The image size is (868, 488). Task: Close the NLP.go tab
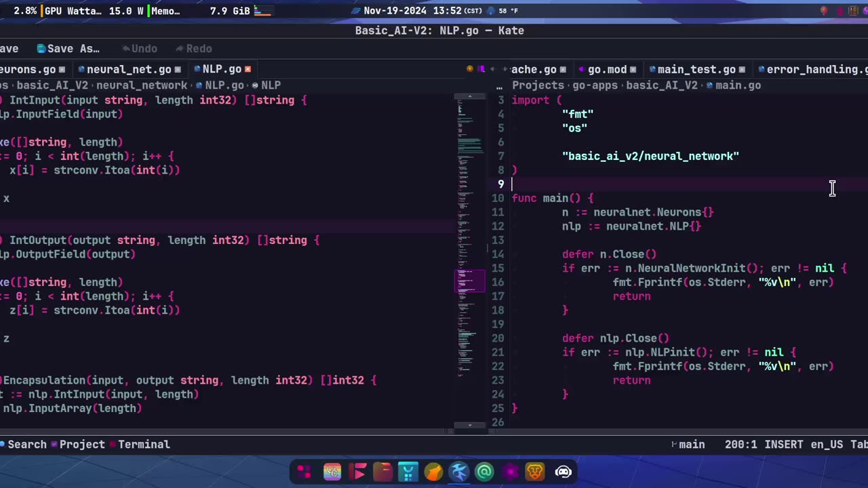(x=248, y=69)
